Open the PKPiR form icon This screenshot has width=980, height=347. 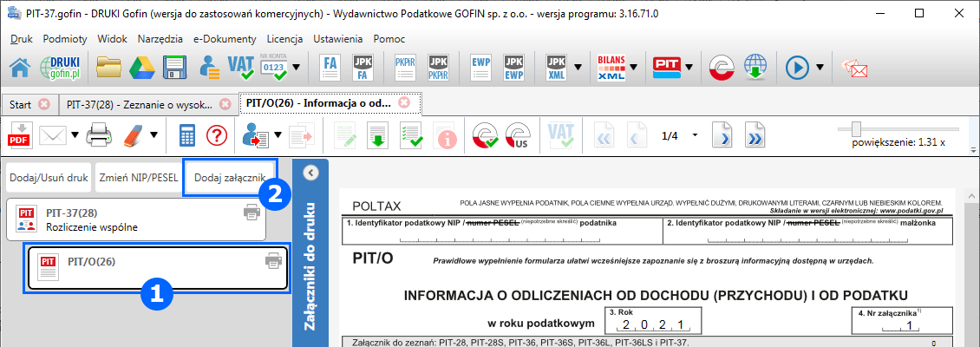[406, 66]
